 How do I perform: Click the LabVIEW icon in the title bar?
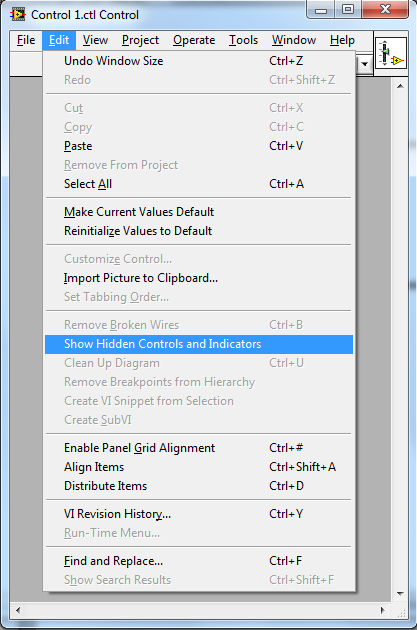(x=17, y=14)
